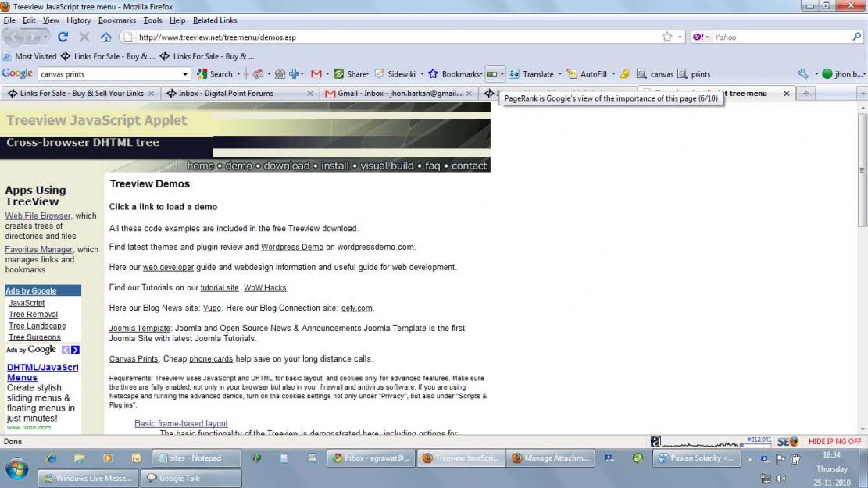
Task: Launch Internet Explorer from quick launch
Action: (x=52, y=458)
